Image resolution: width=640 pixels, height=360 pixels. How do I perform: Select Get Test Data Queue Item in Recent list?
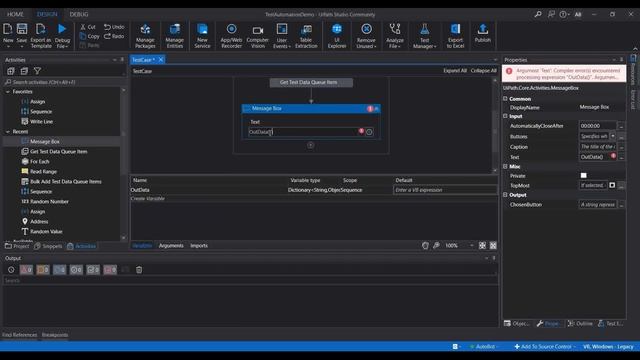(x=58, y=151)
